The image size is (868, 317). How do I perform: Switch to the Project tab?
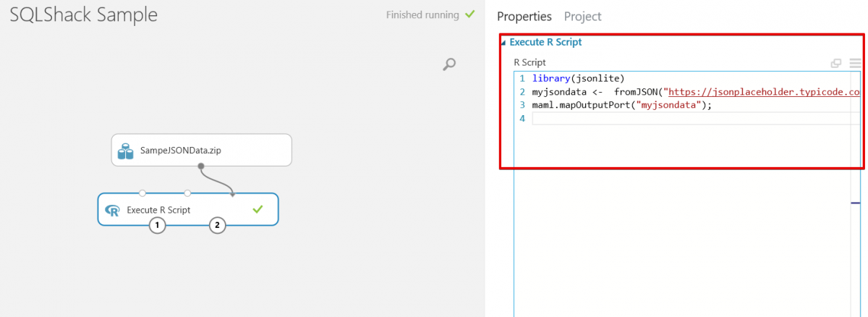click(582, 16)
